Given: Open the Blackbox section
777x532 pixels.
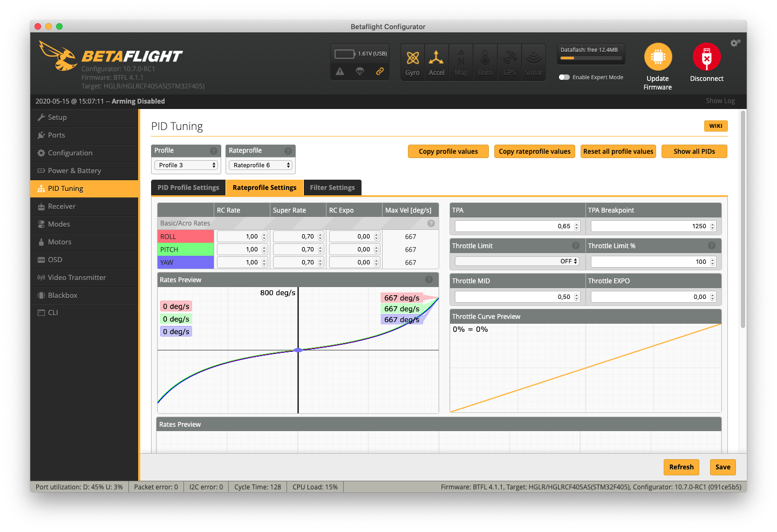Looking at the screenshot, I should 84,295.
